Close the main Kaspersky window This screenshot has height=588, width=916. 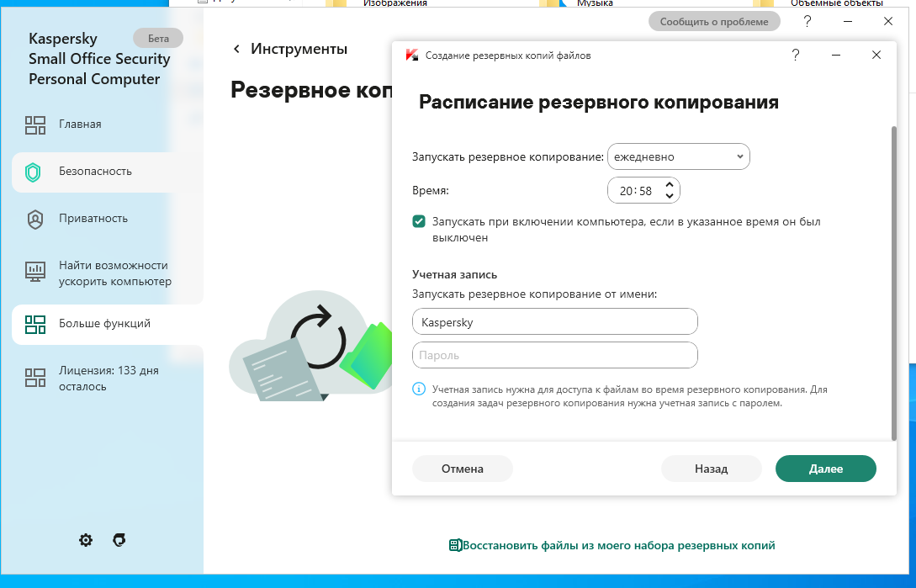click(888, 22)
